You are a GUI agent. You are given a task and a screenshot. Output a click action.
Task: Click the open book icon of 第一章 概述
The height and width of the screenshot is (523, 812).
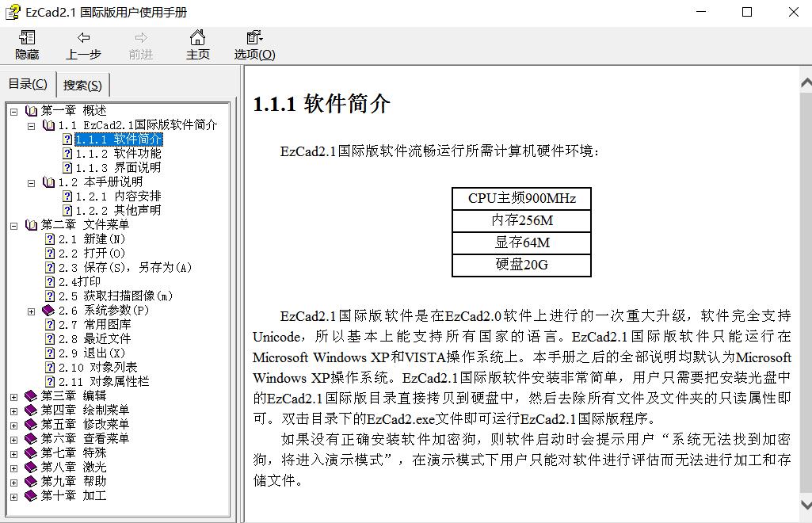click(x=31, y=111)
